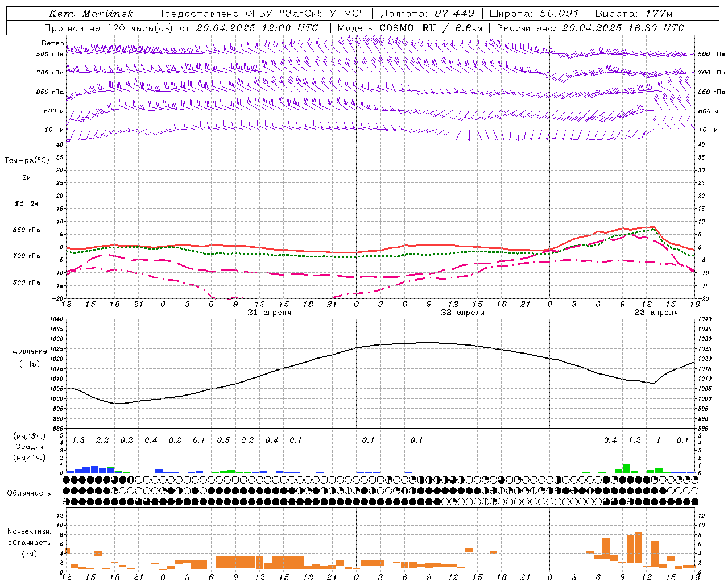728x582 pixels.
Task: Click the '1.3' three-hour precipitation value
Action: click(x=78, y=440)
